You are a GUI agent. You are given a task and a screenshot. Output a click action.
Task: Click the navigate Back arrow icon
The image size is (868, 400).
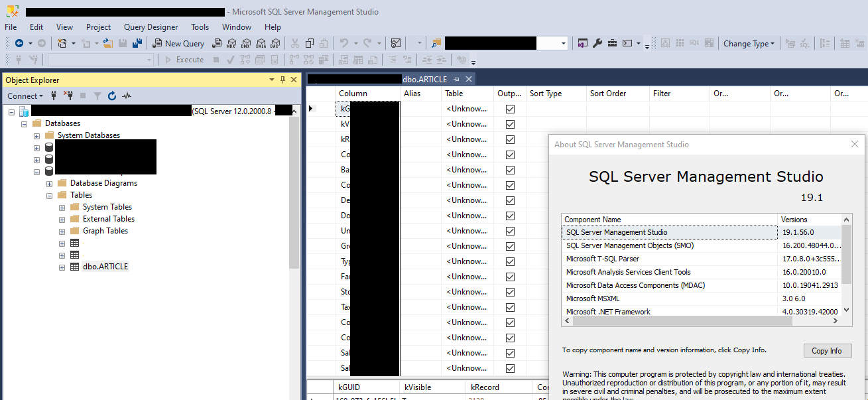19,43
